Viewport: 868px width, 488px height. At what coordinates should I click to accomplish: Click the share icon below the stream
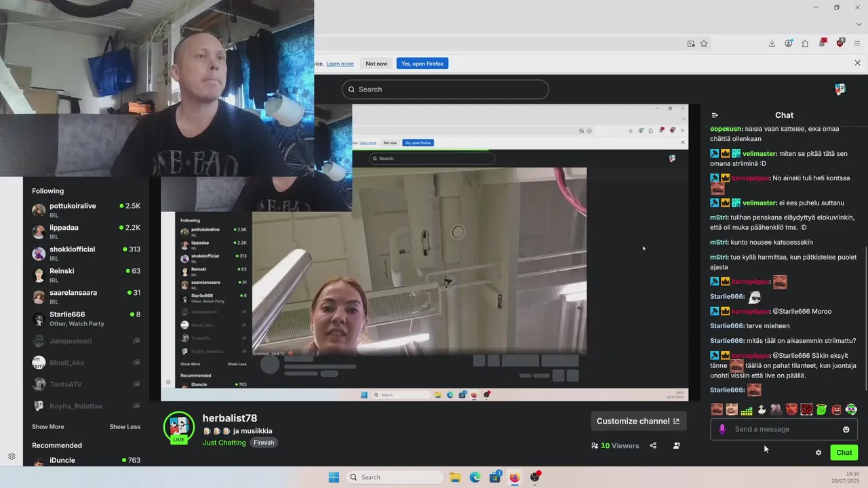point(653,445)
